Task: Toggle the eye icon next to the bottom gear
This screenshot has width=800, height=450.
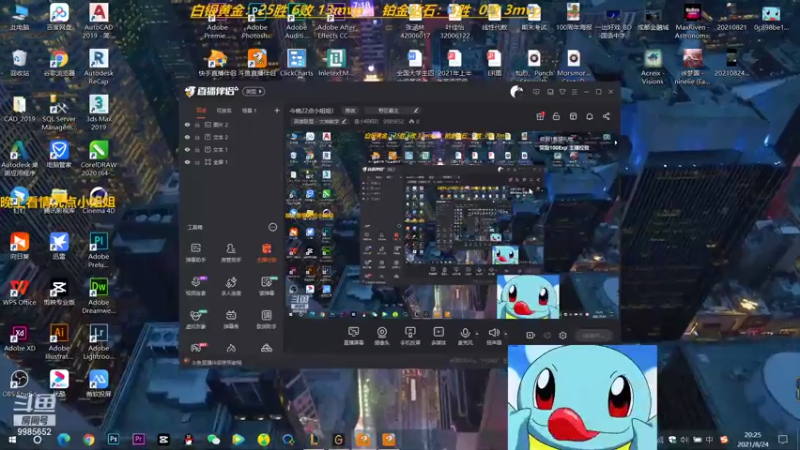Action: 547,335
